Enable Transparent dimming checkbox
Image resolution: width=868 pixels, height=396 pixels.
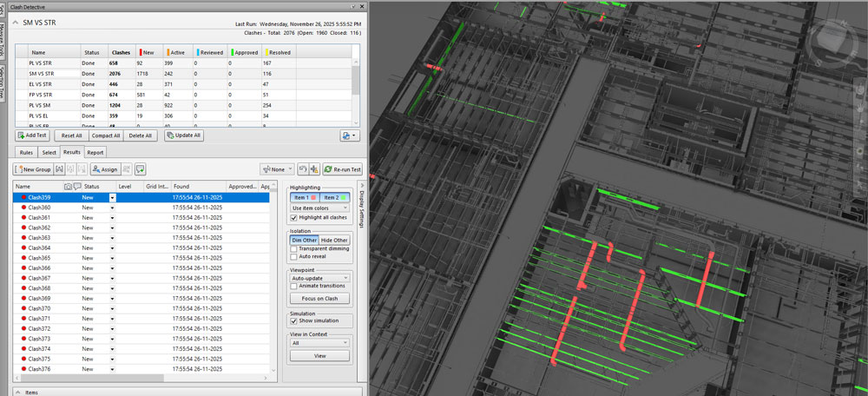tap(293, 248)
